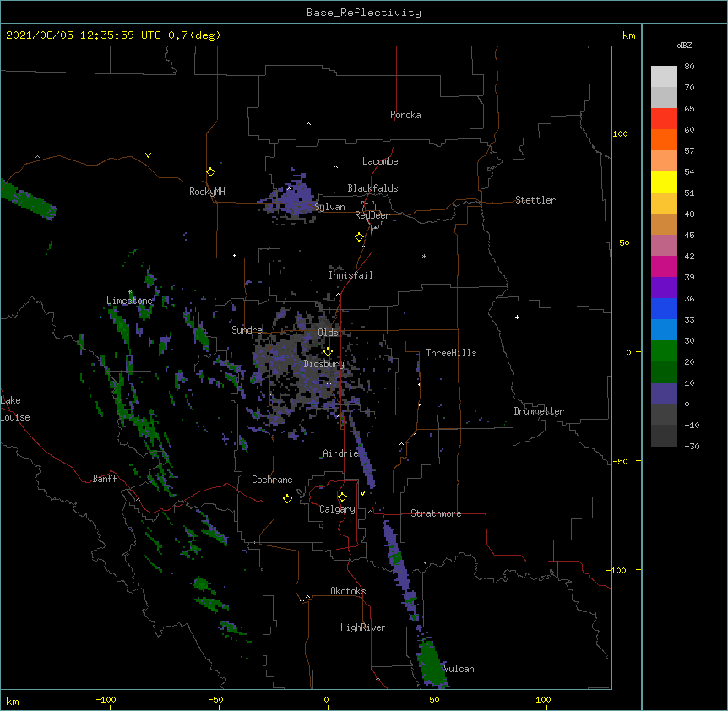Click the Olds town label

(x=328, y=333)
